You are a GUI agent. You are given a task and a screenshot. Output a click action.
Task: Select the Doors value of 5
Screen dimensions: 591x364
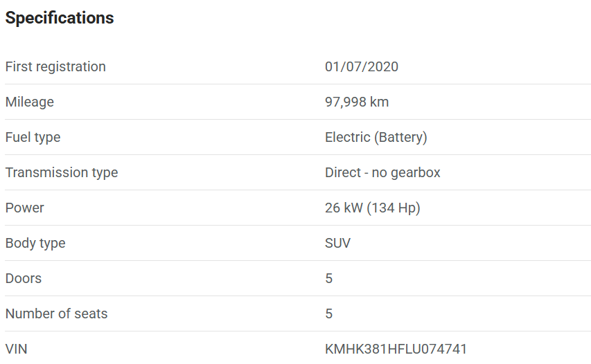click(329, 279)
